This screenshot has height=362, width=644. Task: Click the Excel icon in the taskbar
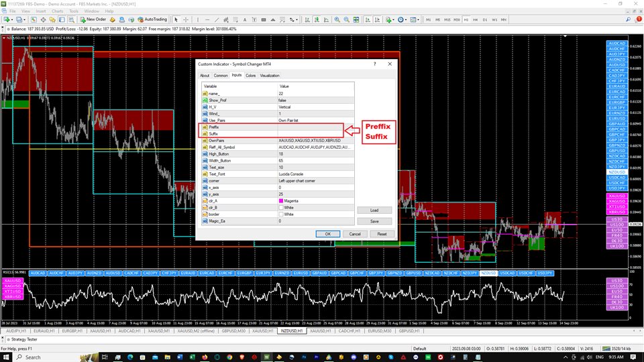(192, 357)
